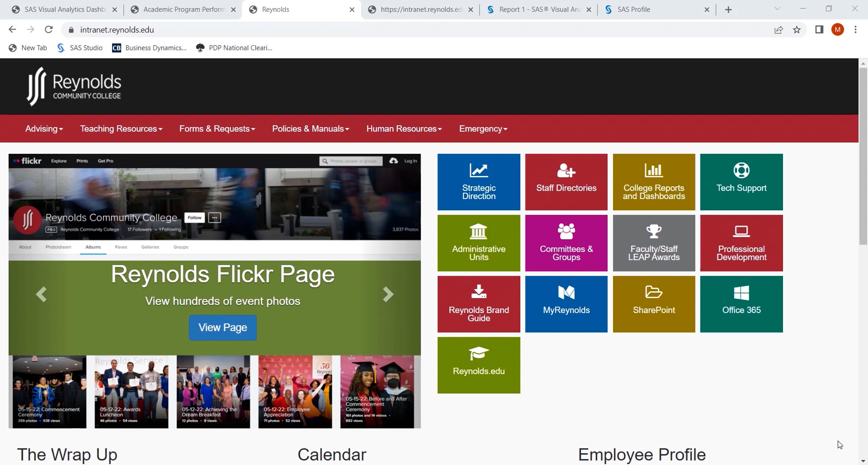The width and height of the screenshot is (868, 465).
Task: Close the SAS Profile tab
Action: point(707,10)
